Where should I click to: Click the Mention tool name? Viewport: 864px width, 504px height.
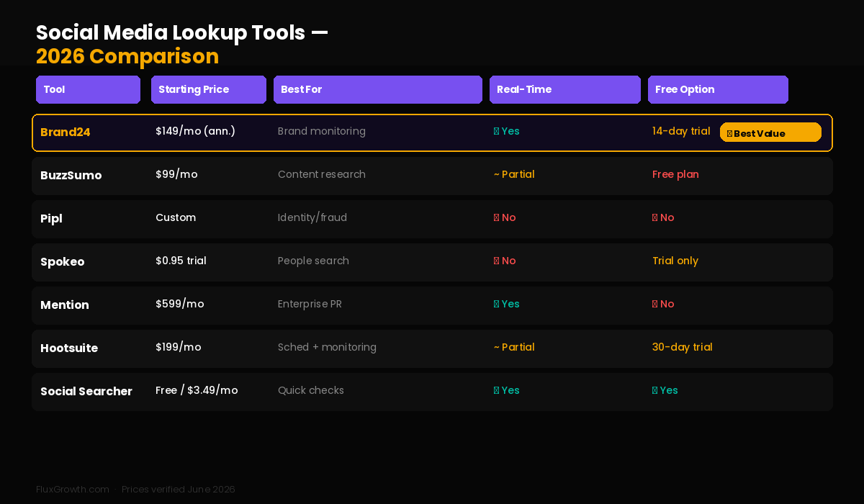[65, 305]
